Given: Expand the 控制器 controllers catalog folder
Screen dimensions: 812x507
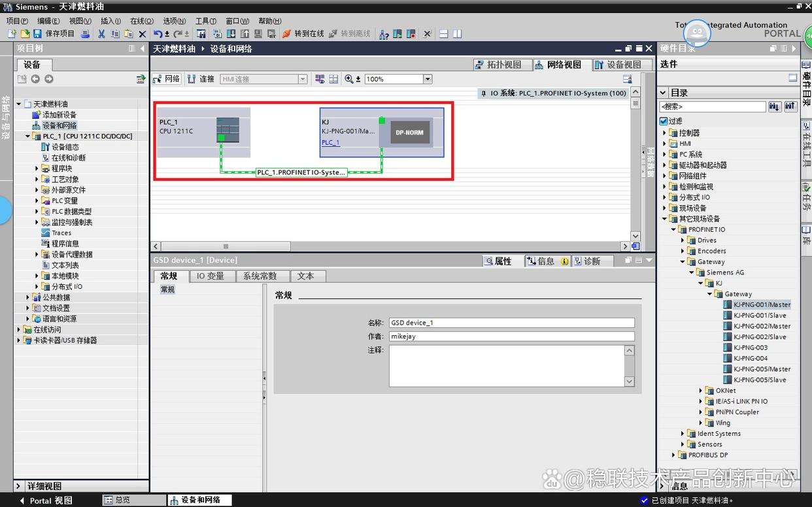Looking at the screenshot, I should coord(665,133).
